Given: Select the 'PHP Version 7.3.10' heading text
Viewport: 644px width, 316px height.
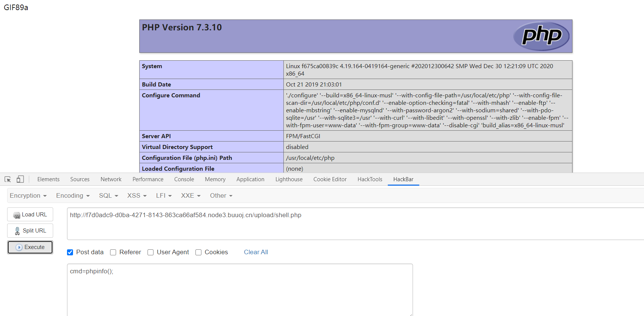Looking at the screenshot, I should tap(182, 27).
